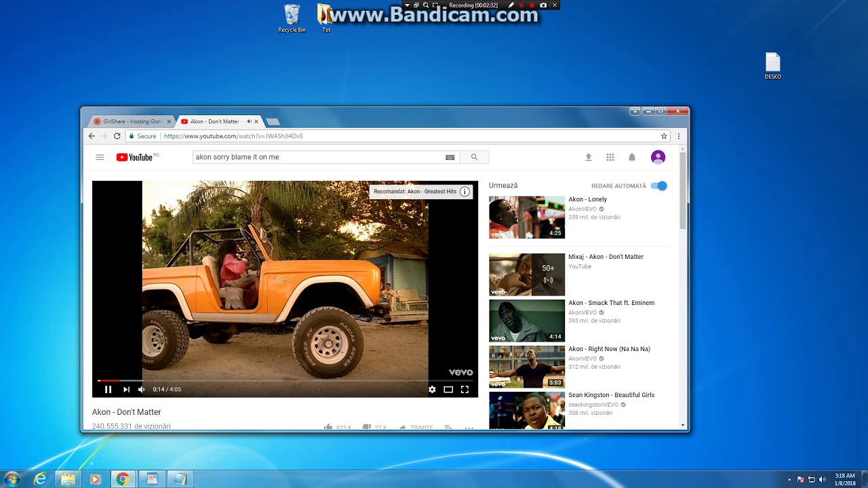Open Chrome's three-dot menu
Image resolution: width=868 pixels, height=488 pixels.
pyautogui.click(x=679, y=136)
